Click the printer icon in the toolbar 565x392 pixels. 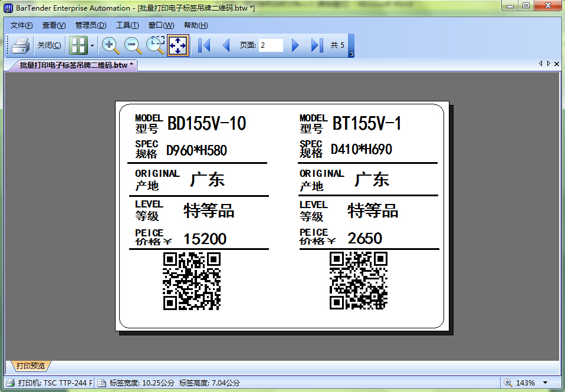pos(20,45)
